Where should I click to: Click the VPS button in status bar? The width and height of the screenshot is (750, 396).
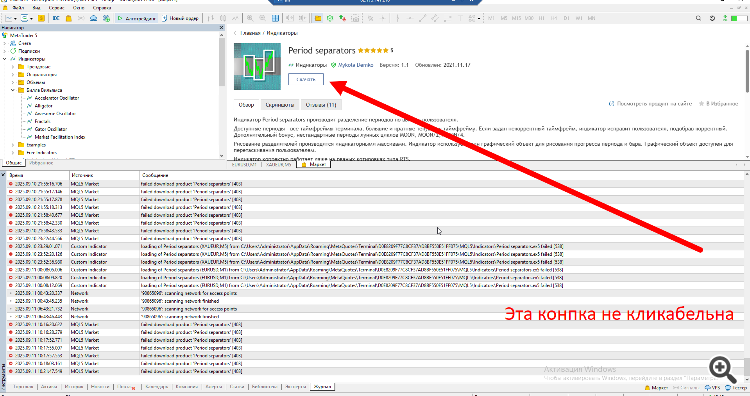[x=713, y=388]
